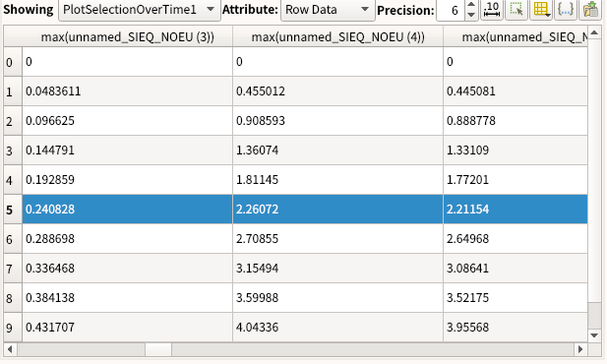Image resolution: width=607 pixels, height=364 pixels.
Task: Sort by max(unnamed_SIEQ_NOEU (4)) column header
Action: pos(338,36)
